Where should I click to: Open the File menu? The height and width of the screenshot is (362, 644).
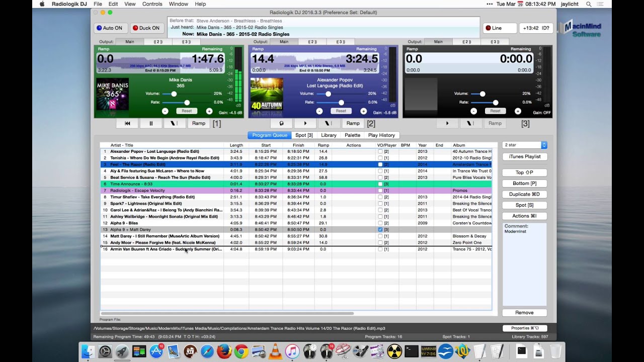[x=98, y=4]
